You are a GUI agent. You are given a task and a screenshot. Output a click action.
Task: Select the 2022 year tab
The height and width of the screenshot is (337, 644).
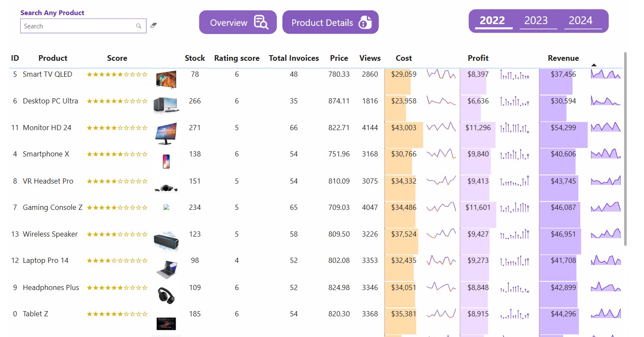pyautogui.click(x=492, y=21)
